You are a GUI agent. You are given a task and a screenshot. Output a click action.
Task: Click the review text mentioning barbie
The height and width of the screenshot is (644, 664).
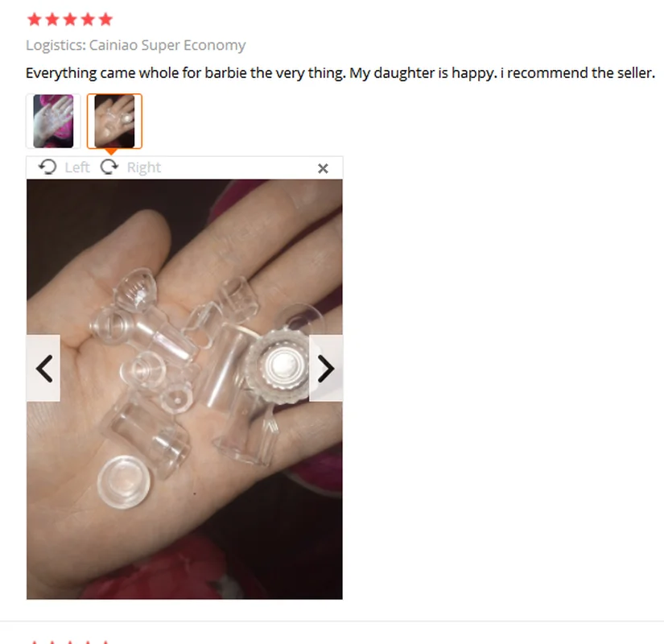tap(340, 73)
